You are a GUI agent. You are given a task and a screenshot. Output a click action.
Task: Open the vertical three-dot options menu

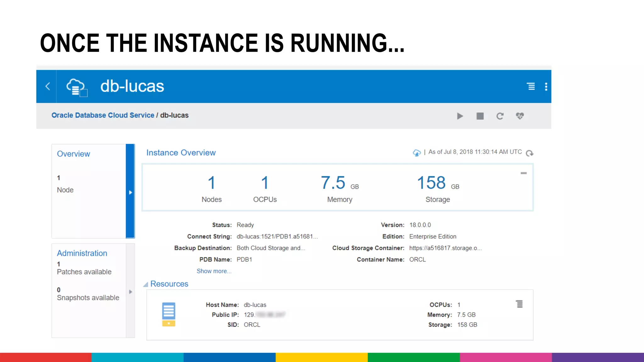(x=546, y=86)
